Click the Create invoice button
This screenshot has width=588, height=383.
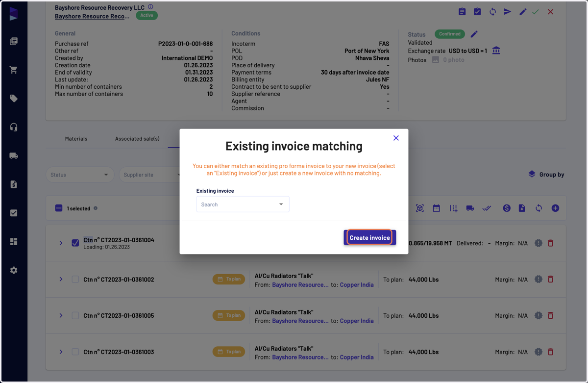[x=370, y=238]
